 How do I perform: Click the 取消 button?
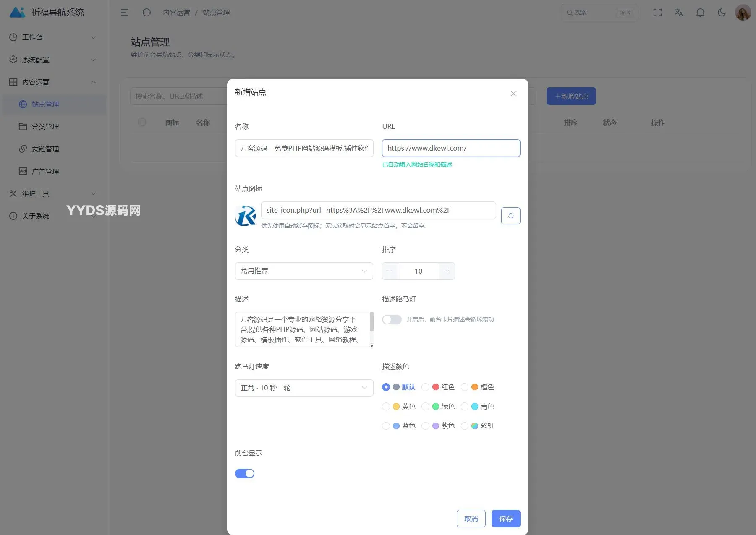[x=471, y=519]
